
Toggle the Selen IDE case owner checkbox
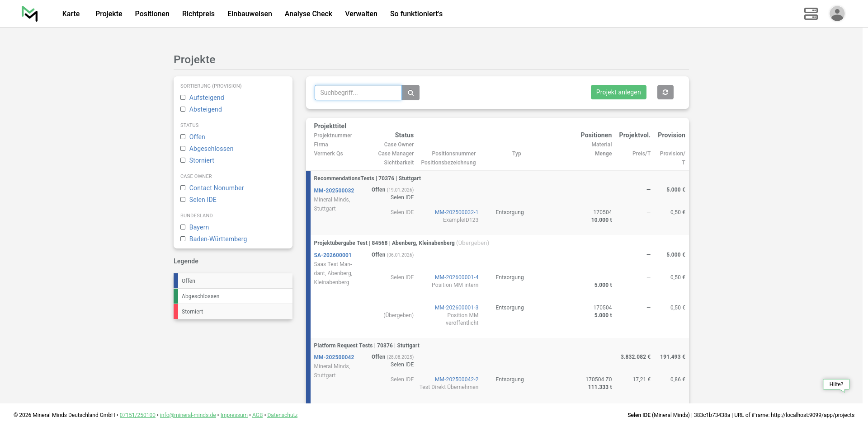183,200
